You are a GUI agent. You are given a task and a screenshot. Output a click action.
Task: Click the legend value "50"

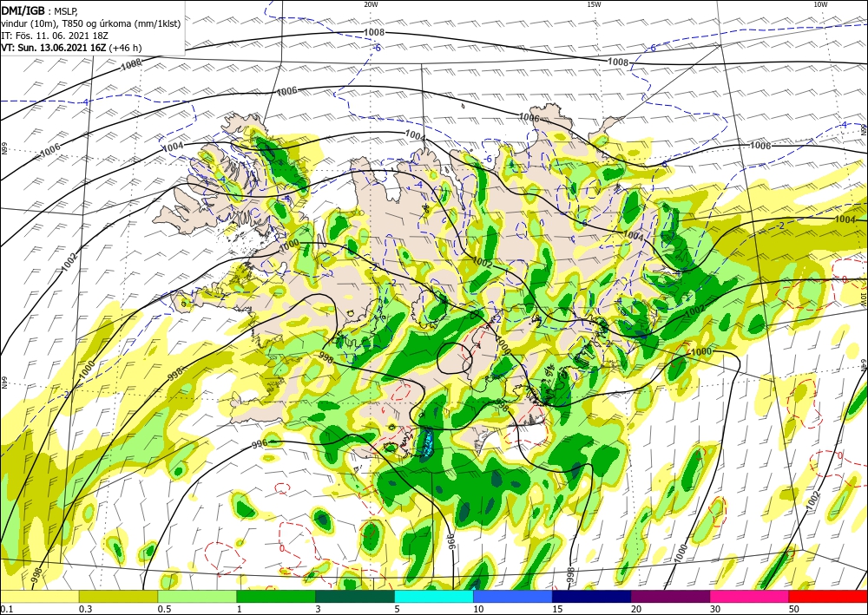click(794, 609)
